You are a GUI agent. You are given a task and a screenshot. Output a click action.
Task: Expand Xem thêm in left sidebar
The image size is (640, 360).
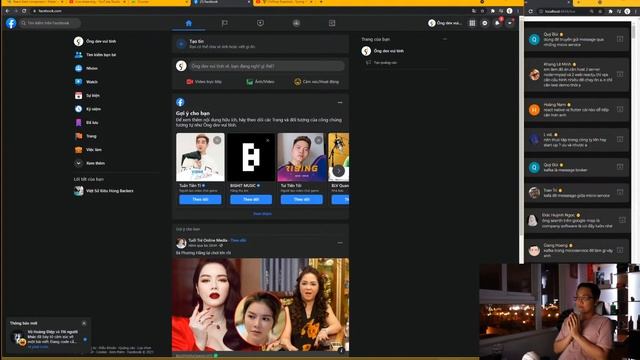click(x=90, y=163)
